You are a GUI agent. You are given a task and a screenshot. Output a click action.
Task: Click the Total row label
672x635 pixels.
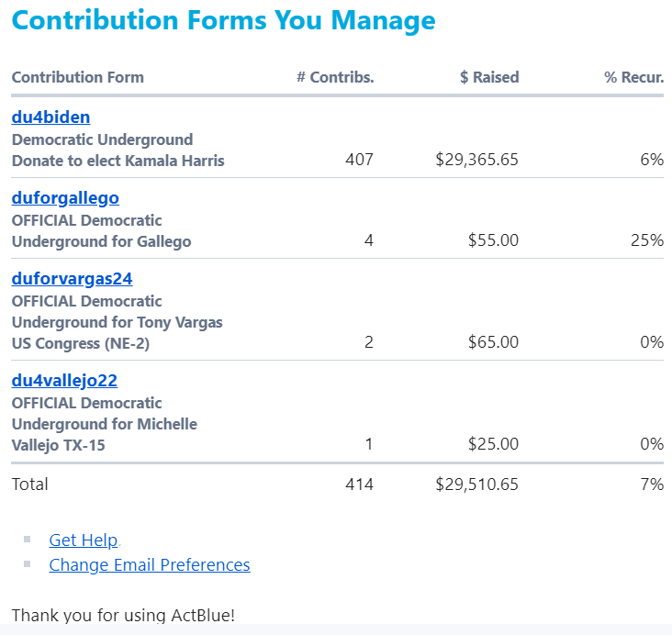pyautogui.click(x=29, y=484)
